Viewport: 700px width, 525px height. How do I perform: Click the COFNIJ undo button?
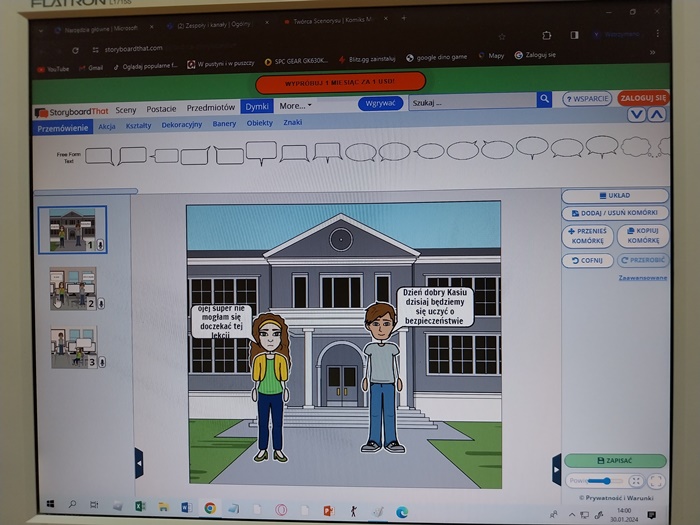click(588, 260)
